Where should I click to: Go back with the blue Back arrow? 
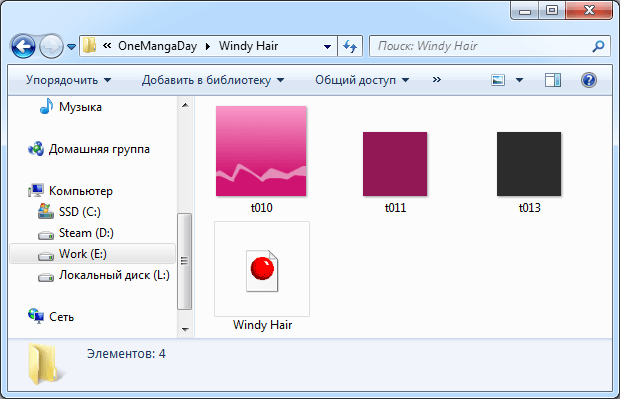pyautogui.click(x=23, y=47)
